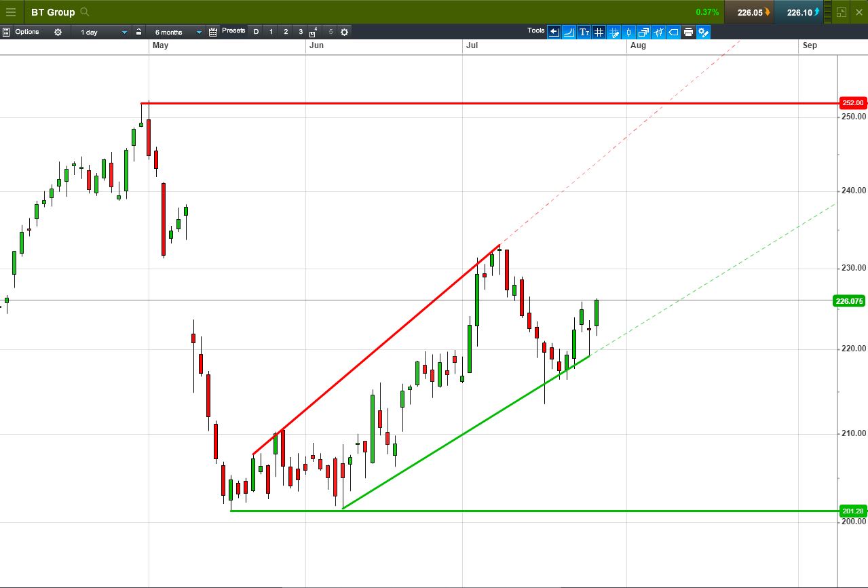The image size is (868, 588).
Task: Click the 250.00 price axis label
Action: pyautogui.click(x=854, y=117)
